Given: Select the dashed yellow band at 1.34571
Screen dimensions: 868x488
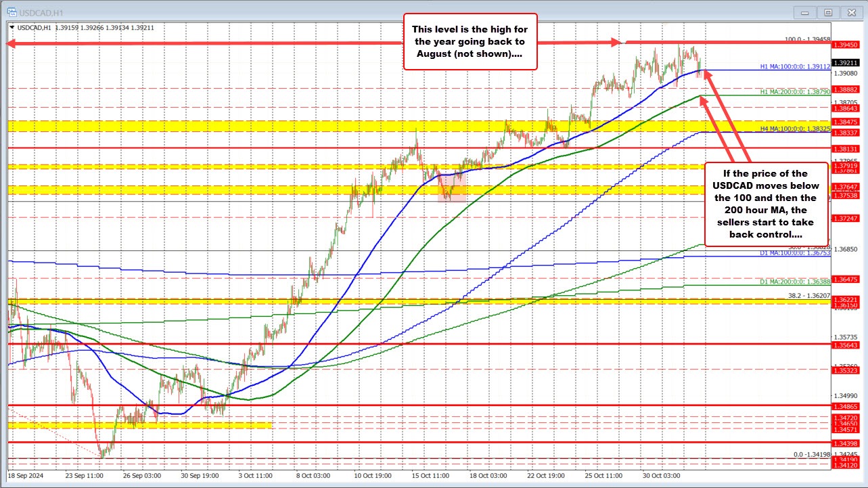Looking at the screenshot, I should 135,427.
